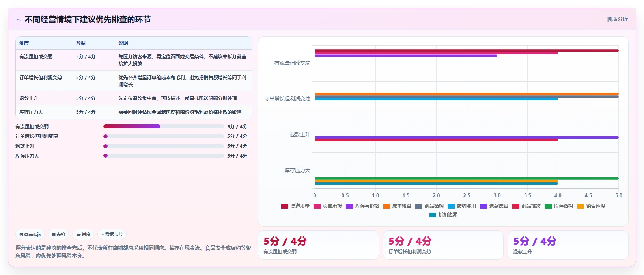Click the orange 成本核算 bar in chart

pyautogui.click(x=467, y=94)
